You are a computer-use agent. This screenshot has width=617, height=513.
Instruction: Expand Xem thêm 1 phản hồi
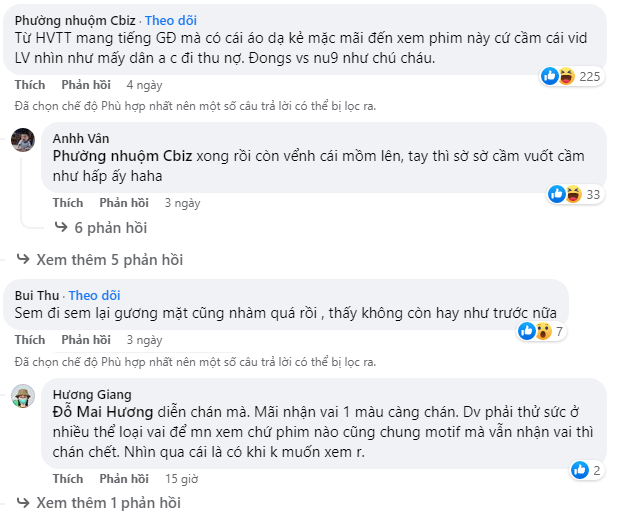100,502
